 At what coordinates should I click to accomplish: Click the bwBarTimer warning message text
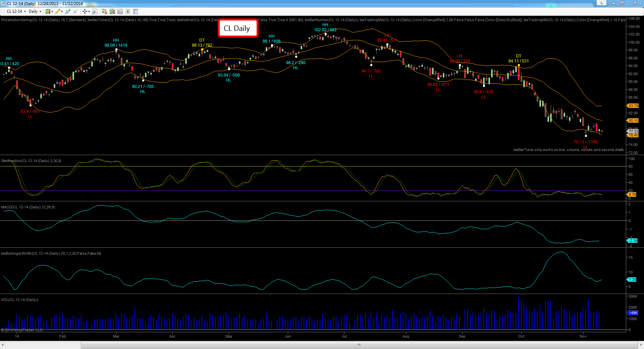tap(569, 150)
